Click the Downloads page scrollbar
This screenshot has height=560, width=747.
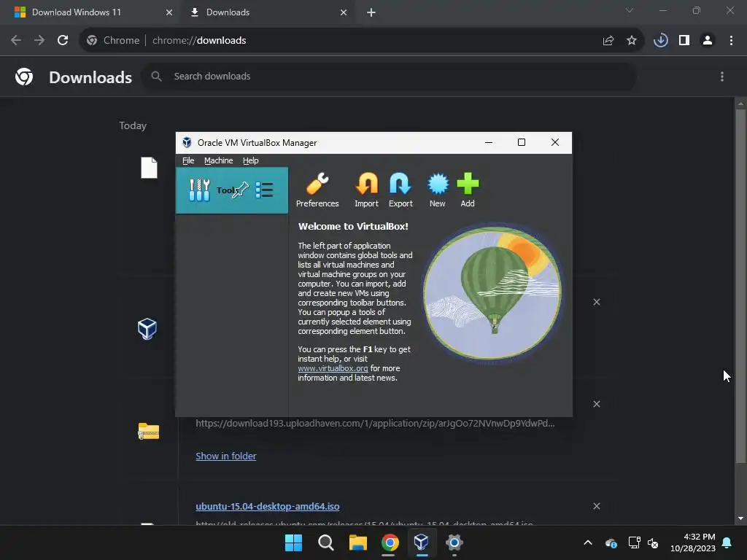point(740,286)
